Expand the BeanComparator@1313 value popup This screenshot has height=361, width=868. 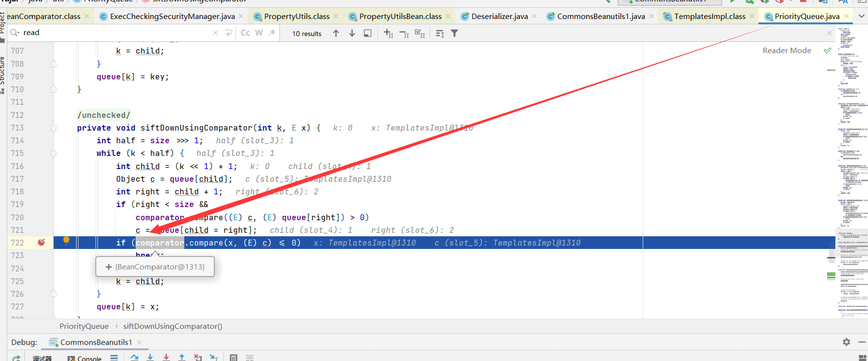(x=109, y=267)
